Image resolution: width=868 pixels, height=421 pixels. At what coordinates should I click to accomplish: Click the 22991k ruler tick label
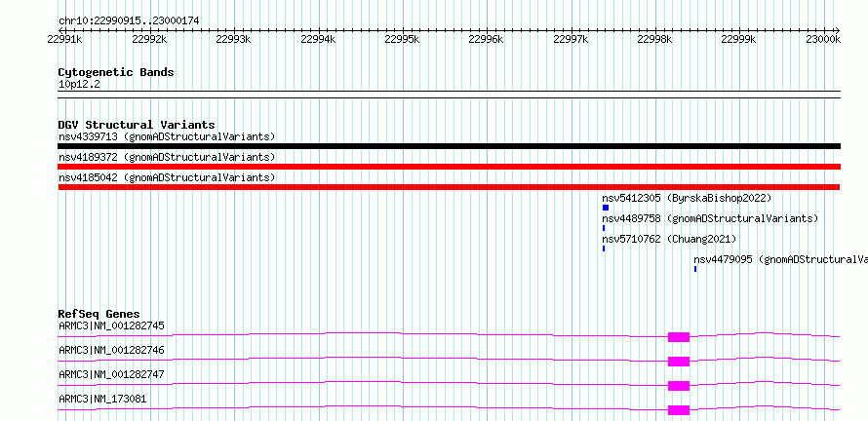(66, 39)
